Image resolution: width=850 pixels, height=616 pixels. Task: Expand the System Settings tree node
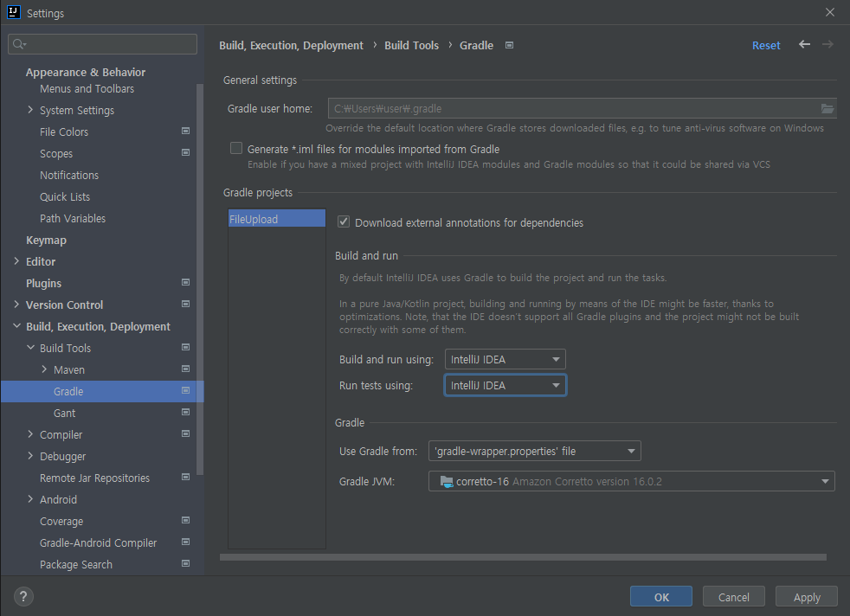tap(30, 110)
